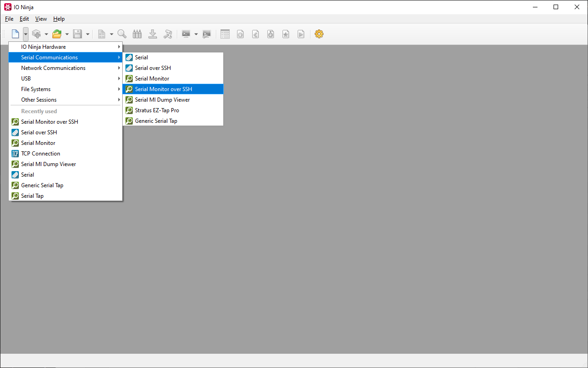This screenshot has height=368, width=588.
Task: Click the download arrow toolbar icon
Action: coord(153,34)
